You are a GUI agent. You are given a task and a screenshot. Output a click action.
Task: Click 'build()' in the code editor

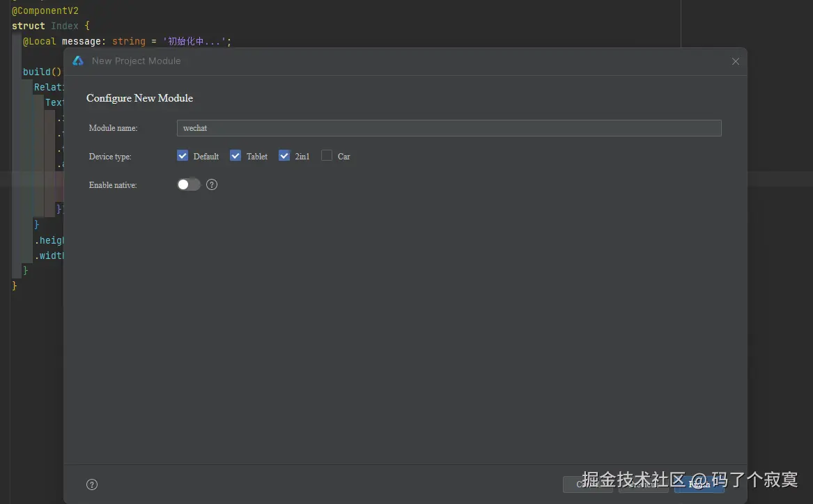tap(42, 72)
